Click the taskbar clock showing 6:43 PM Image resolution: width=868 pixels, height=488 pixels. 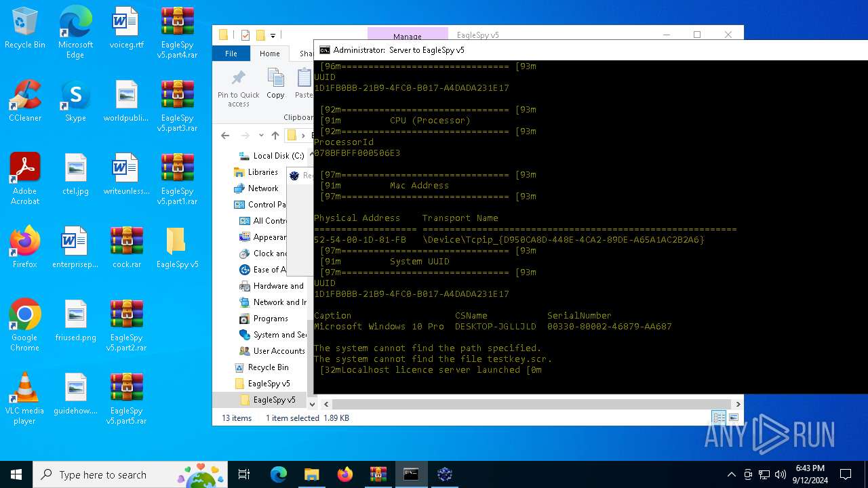click(810, 474)
